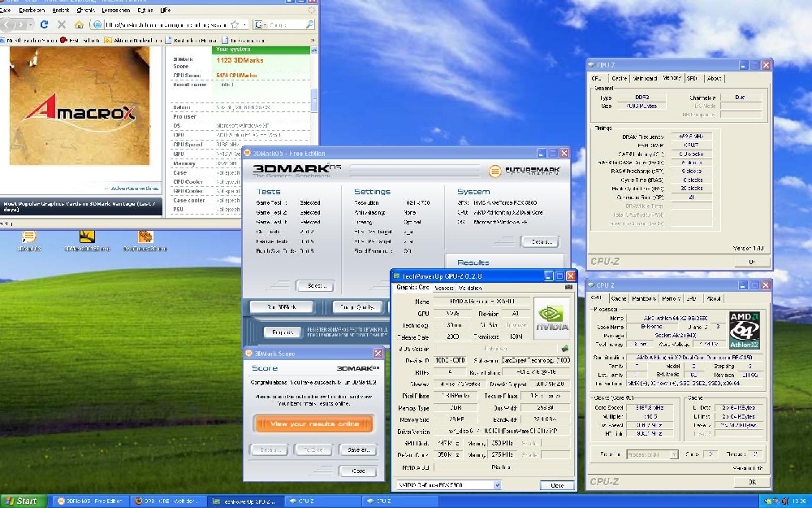Click To Excel in 3DMark Score dialog

313,450
